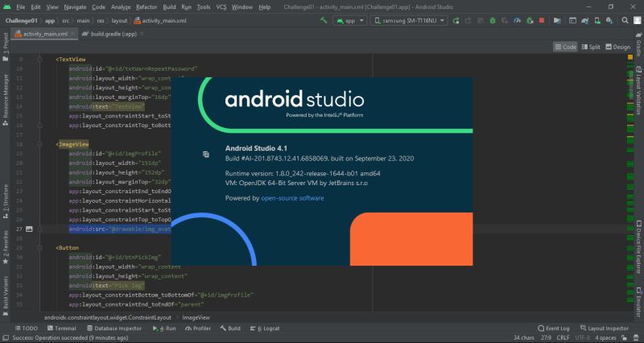Open the Logcat tool window
The width and height of the screenshot is (644, 343).
[x=265, y=329]
